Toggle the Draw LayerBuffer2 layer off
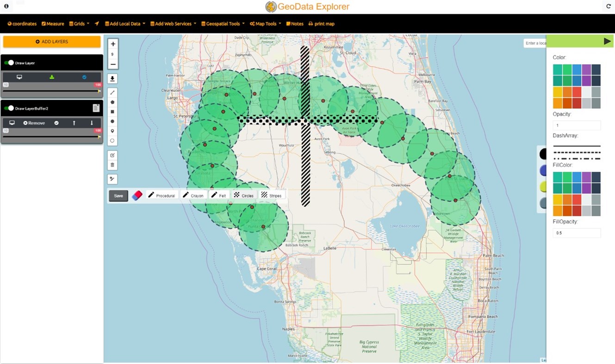 [8, 108]
